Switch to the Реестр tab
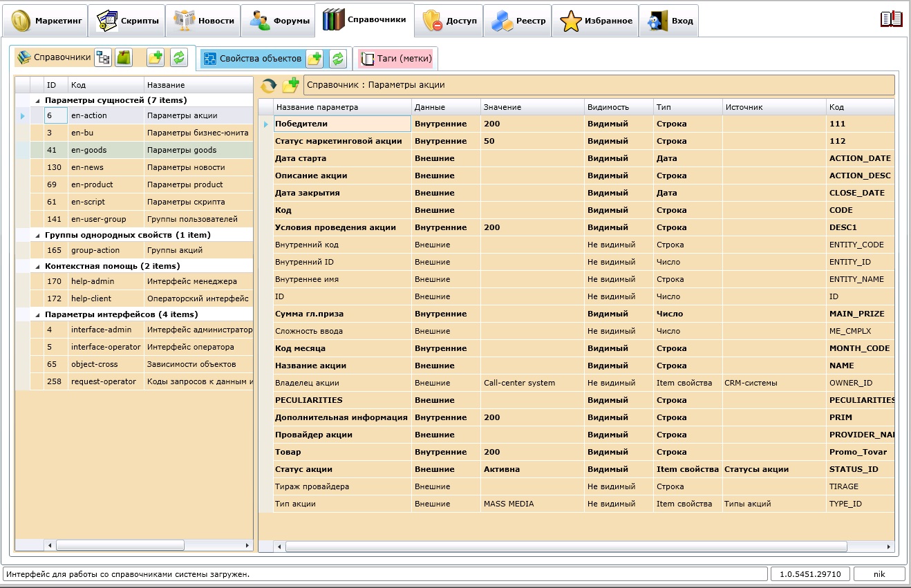The height and width of the screenshot is (588, 911). coord(518,21)
